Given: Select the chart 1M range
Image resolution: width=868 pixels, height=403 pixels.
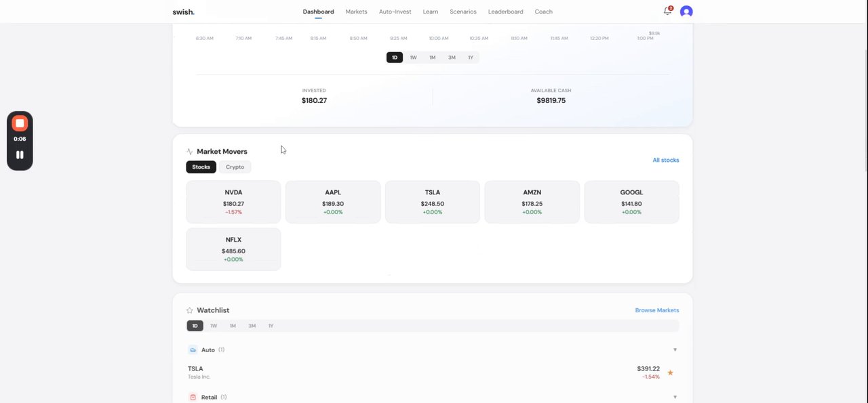Looking at the screenshot, I should pyautogui.click(x=432, y=58).
